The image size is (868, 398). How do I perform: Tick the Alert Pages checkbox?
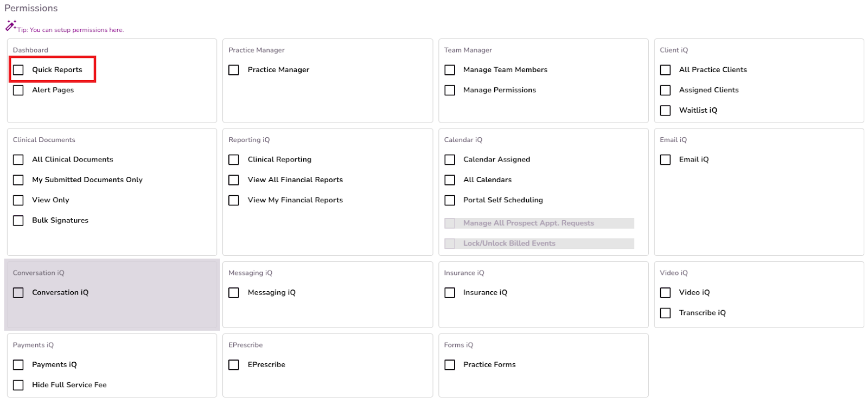point(18,90)
